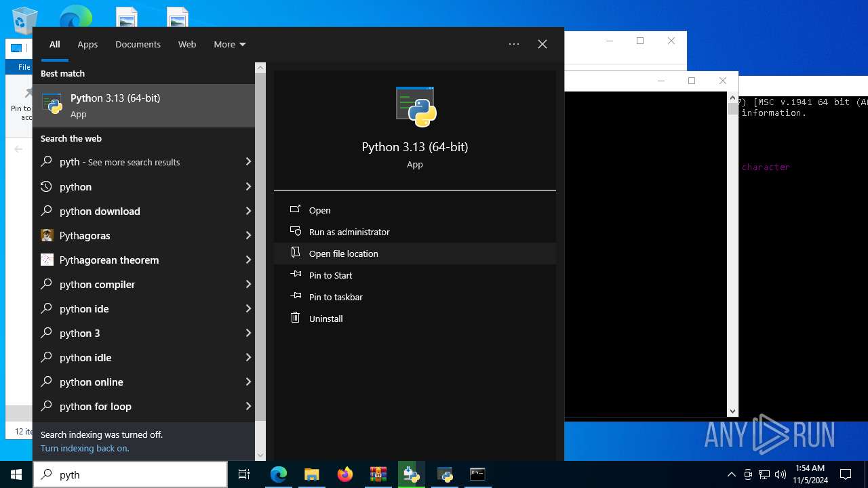This screenshot has height=488, width=868.
Task: Click the back arrow in Explorer window
Action: coord(18,149)
